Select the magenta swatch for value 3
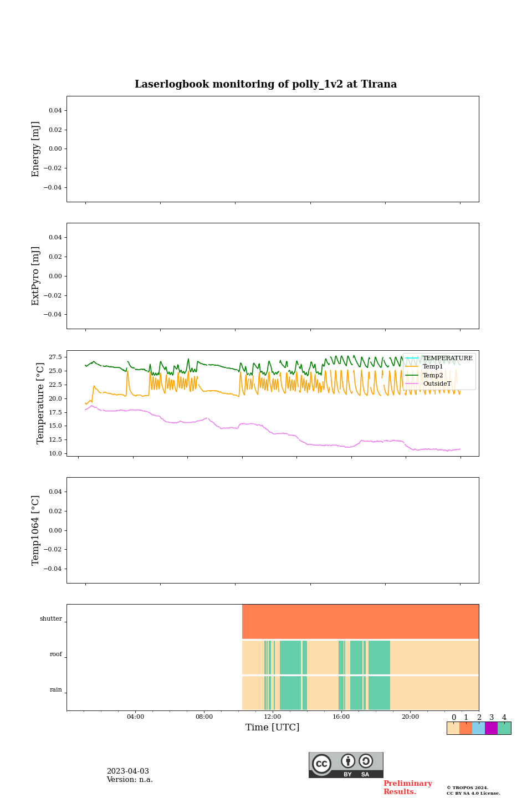 tap(491, 728)
